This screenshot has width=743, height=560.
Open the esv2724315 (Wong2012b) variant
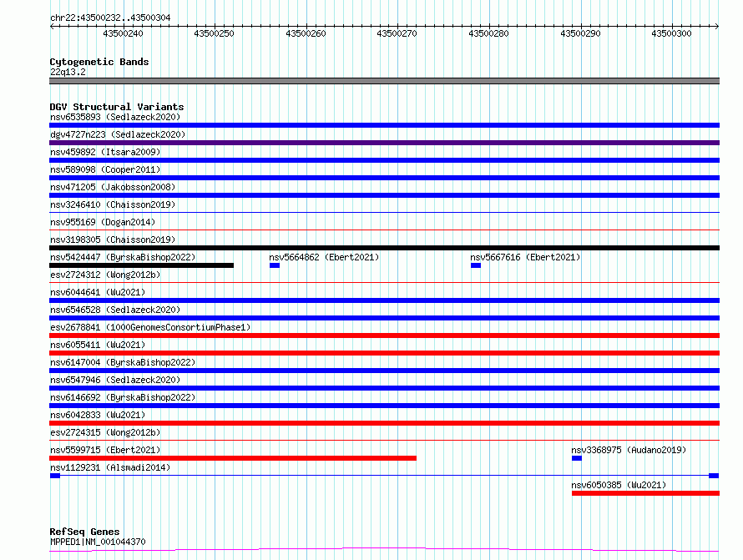tap(105, 432)
